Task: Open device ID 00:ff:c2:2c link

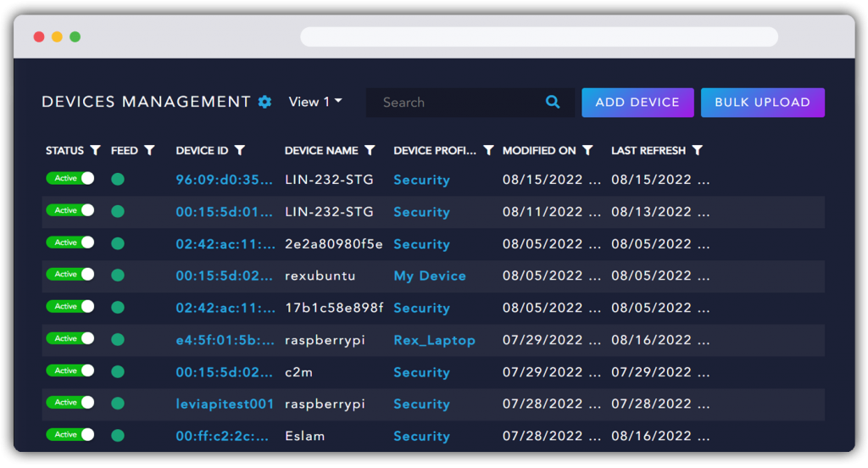Action: [222, 436]
